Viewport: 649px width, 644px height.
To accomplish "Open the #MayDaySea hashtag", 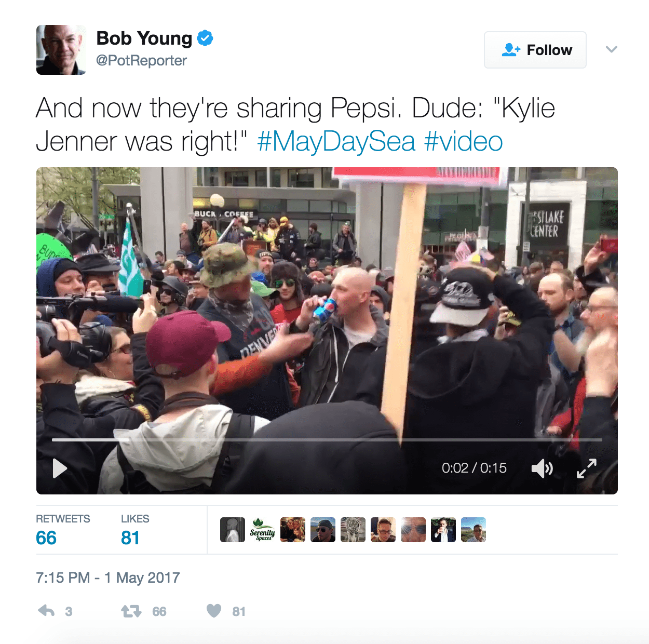I will tap(336, 141).
